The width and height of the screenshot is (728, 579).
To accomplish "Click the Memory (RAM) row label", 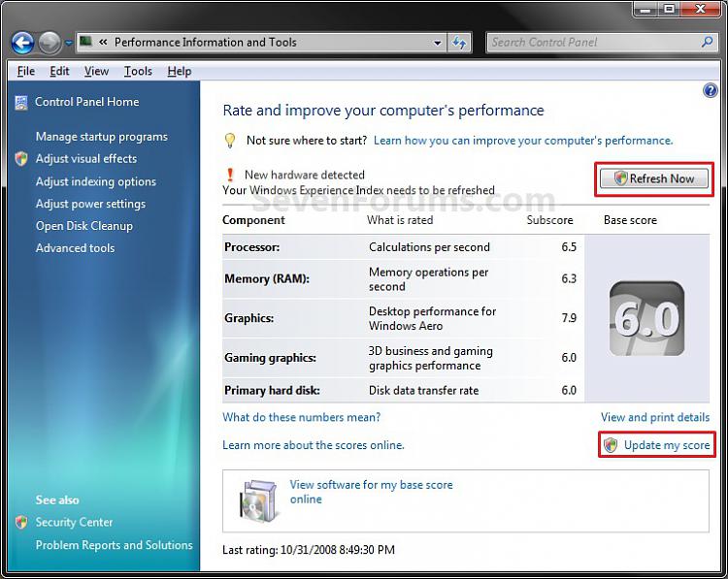I will [x=267, y=278].
